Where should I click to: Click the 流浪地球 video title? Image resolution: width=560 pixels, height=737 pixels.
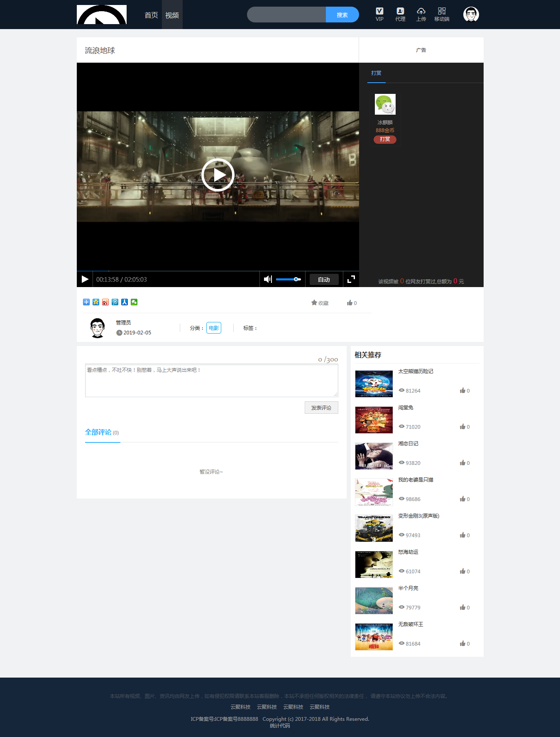tap(100, 50)
